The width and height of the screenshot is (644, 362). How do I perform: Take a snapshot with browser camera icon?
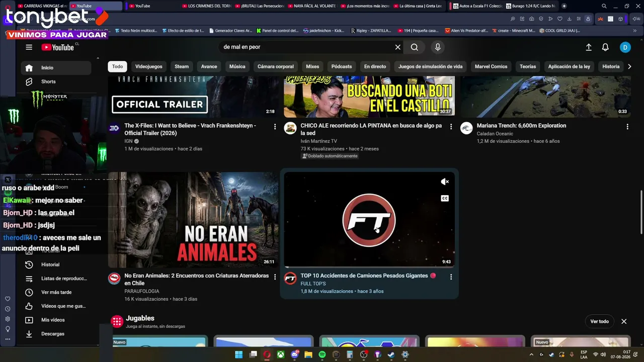[x=531, y=19]
